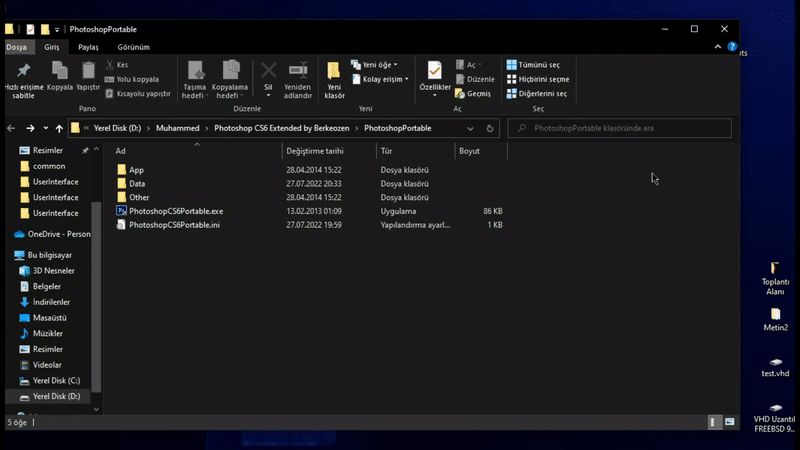Click the PhotoshopCS6Portable.exe file icon
This screenshot has height=450, width=800.
click(x=121, y=212)
